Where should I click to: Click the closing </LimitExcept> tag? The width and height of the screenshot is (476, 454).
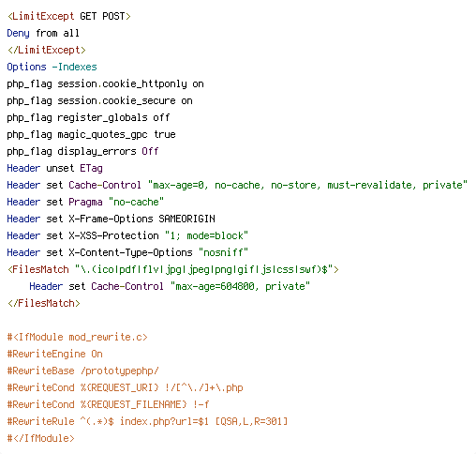click(x=47, y=50)
